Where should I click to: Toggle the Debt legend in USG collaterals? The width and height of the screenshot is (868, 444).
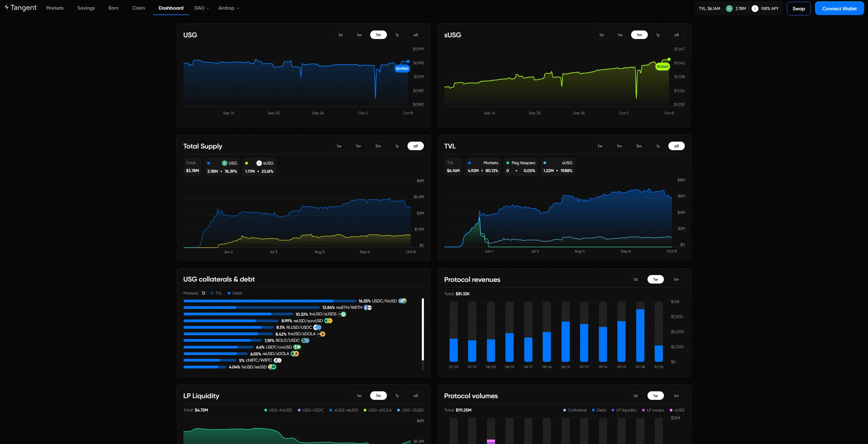tap(235, 293)
